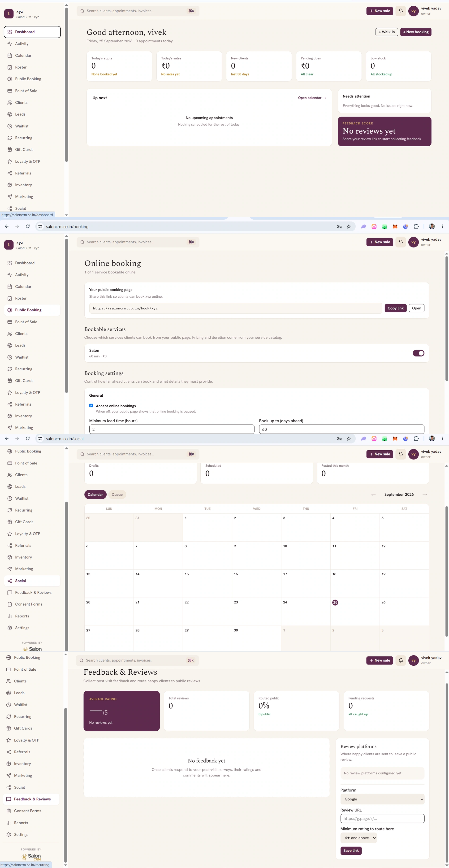449x868 pixels.
Task: Select highlighted Social item in Social page sidebar
Action: pos(32,581)
